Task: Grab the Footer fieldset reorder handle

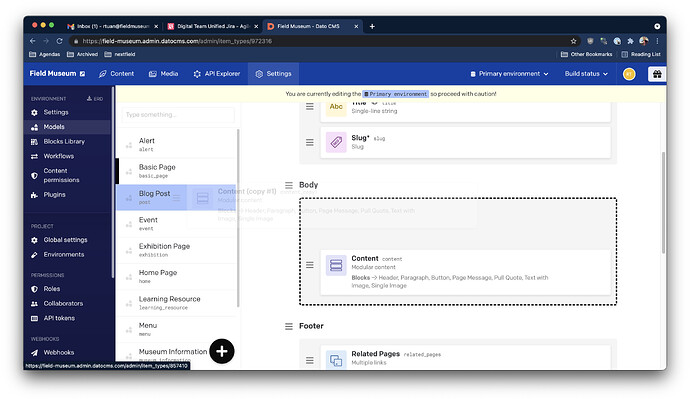Action: click(x=289, y=326)
